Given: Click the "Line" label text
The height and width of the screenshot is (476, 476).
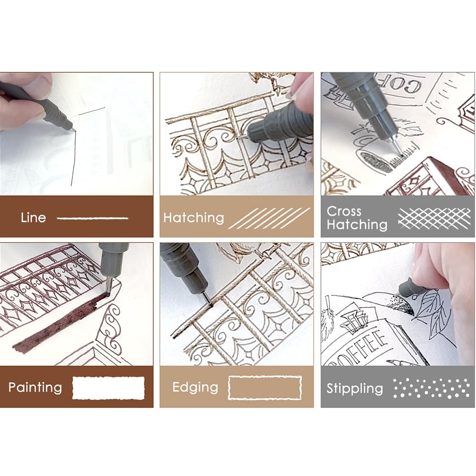Looking at the screenshot, I should (33, 218).
